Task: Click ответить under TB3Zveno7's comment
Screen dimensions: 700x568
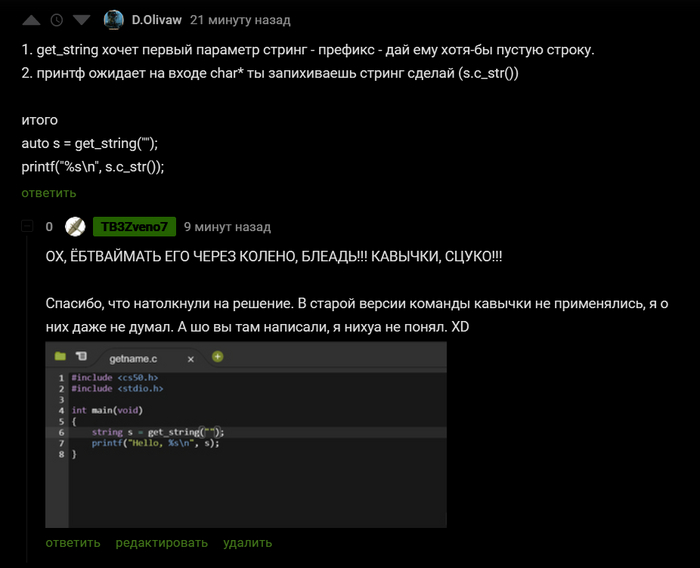Action: pos(73,543)
